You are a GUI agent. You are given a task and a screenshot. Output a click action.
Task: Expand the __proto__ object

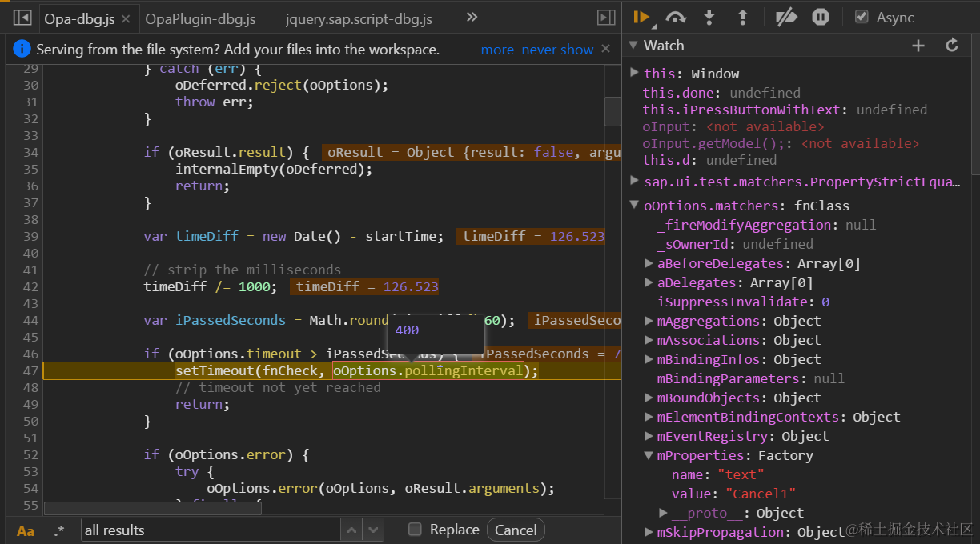663,513
